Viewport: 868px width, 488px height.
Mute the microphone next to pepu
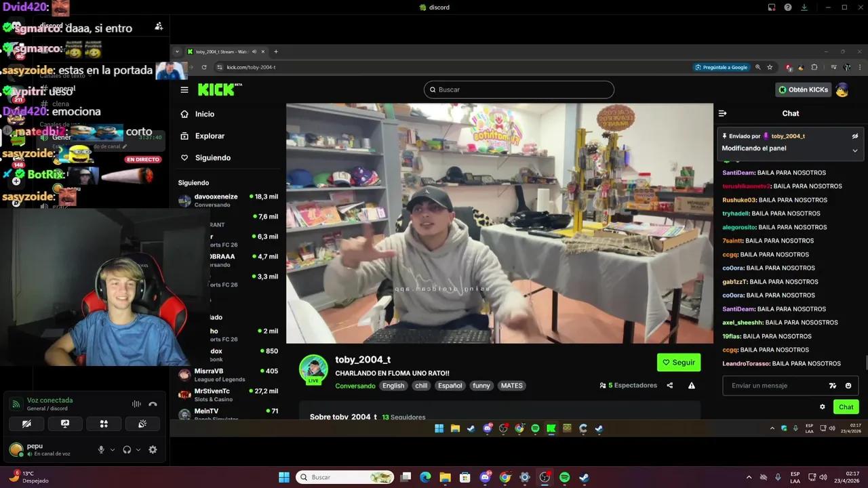(x=101, y=449)
